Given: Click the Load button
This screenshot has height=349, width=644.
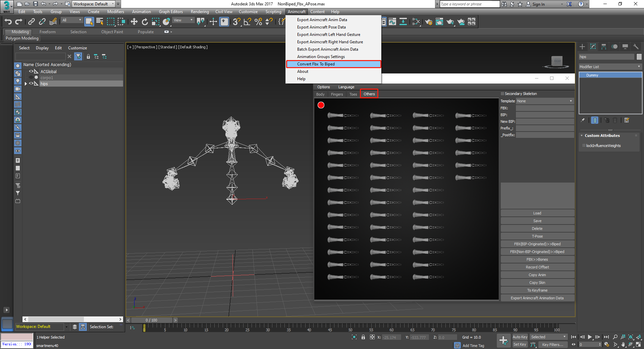Looking at the screenshot, I should pos(537,213).
